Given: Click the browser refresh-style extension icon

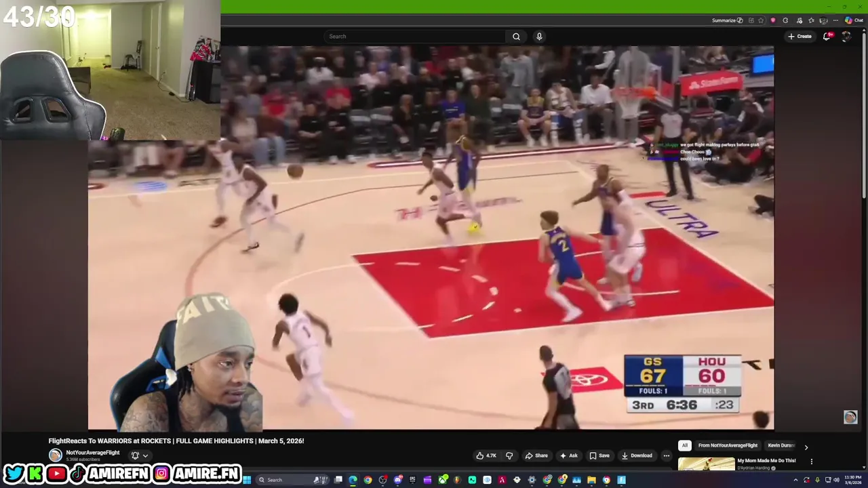Looking at the screenshot, I should pyautogui.click(x=785, y=20).
